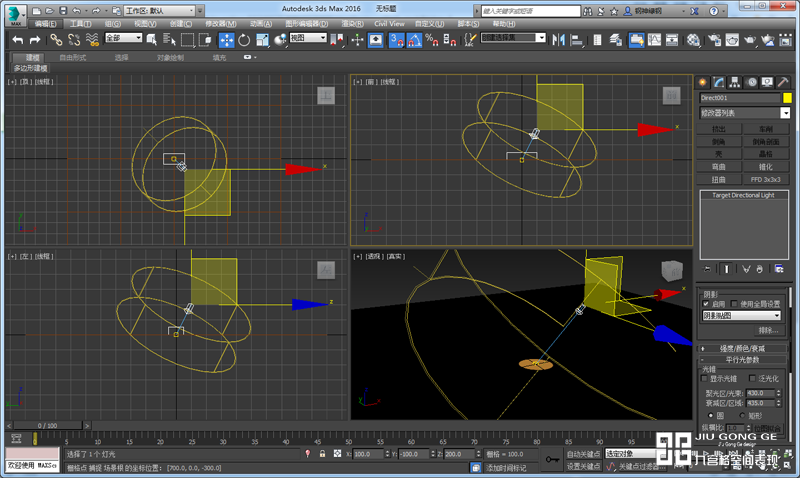
Task: Click the Direct001 object name field
Action: 739,98
